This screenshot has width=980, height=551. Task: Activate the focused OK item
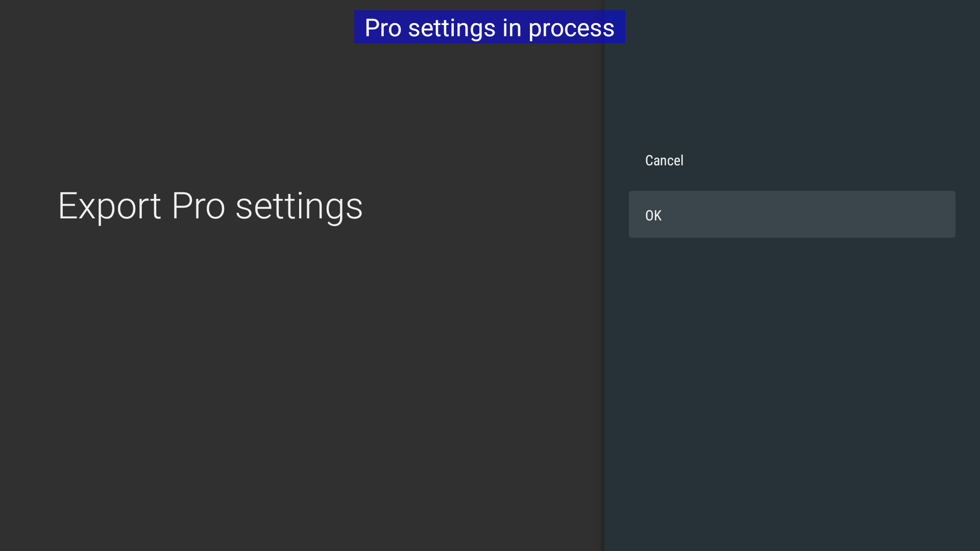tap(791, 214)
